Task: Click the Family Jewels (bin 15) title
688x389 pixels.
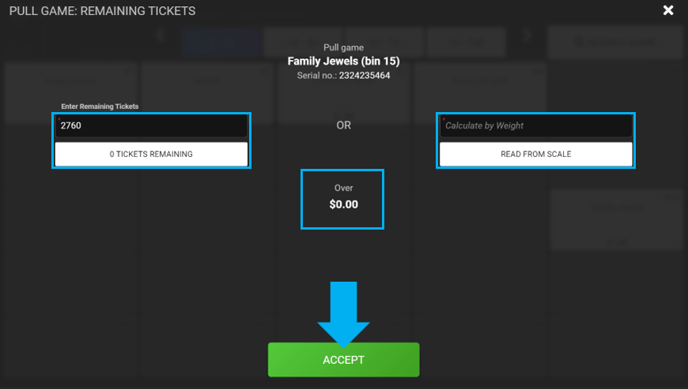Action: pyautogui.click(x=344, y=61)
